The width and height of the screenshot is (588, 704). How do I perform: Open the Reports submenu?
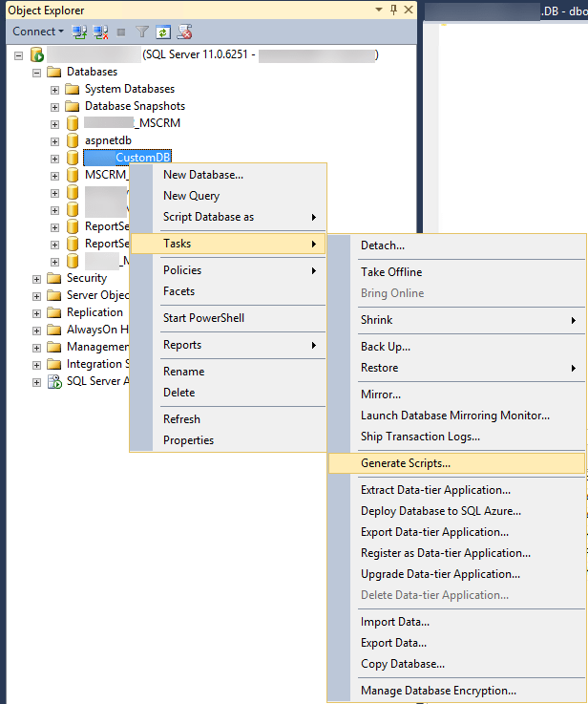point(228,345)
